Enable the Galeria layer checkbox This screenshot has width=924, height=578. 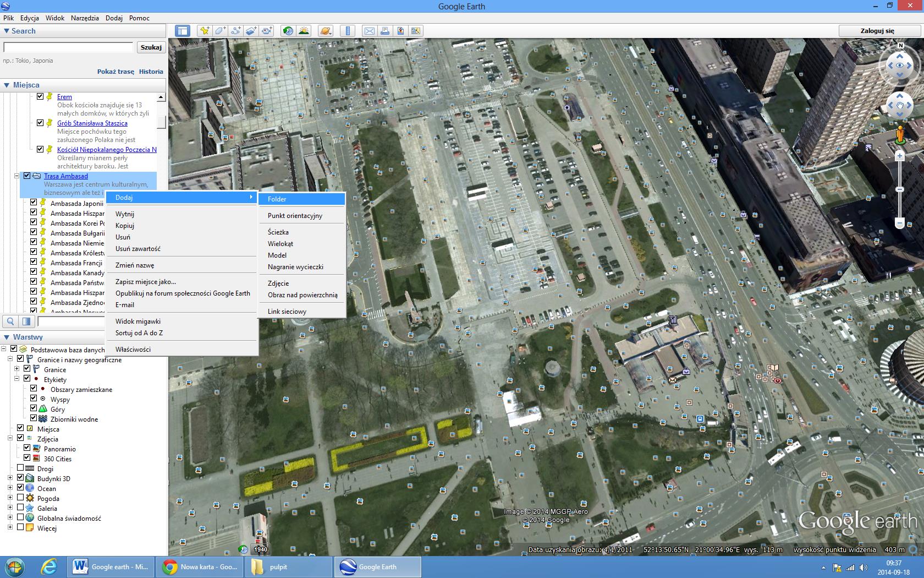tap(20, 508)
